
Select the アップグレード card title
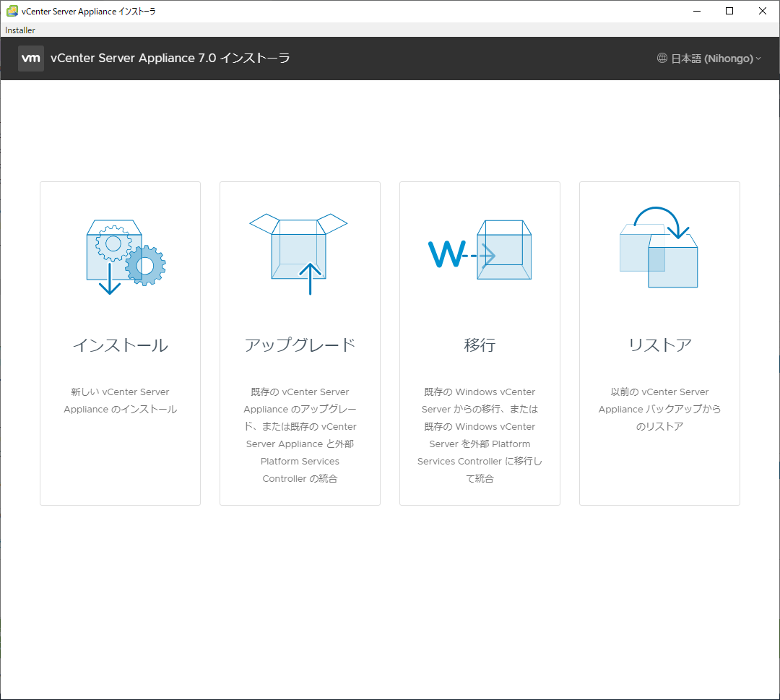300,345
